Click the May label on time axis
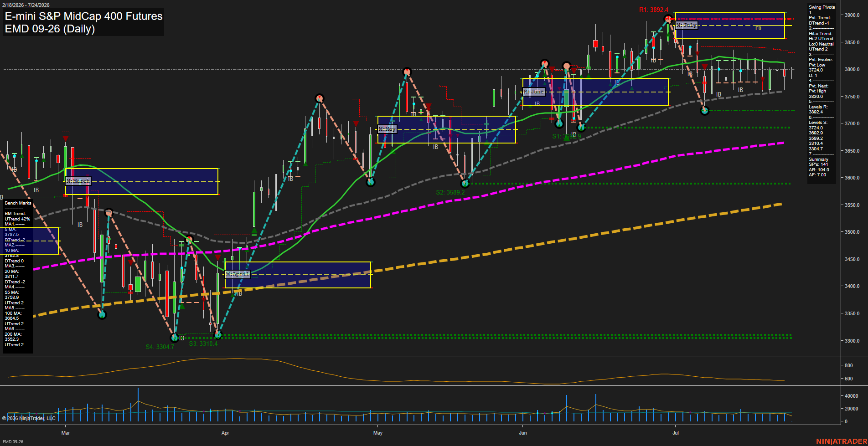The image size is (868, 446). [378, 433]
